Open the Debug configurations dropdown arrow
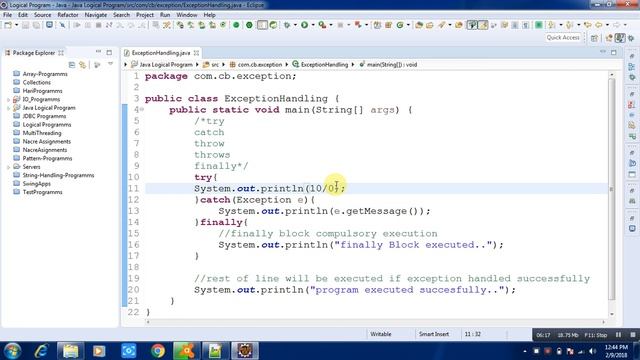 point(295,25)
